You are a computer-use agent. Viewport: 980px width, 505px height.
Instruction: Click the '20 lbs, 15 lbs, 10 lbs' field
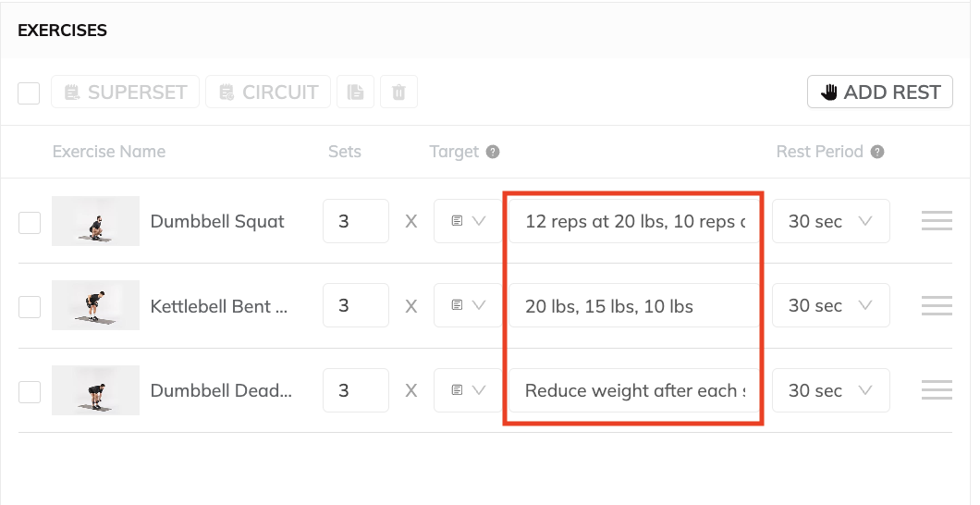[633, 305]
